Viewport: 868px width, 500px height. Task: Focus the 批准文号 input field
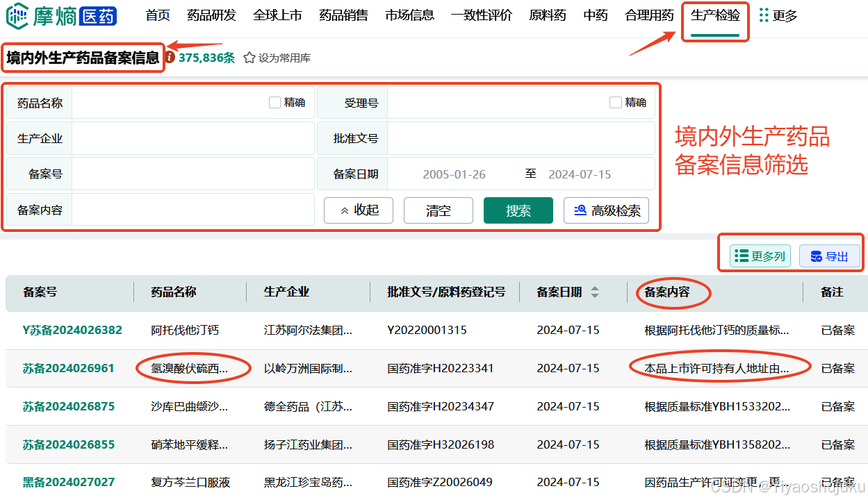(521, 138)
